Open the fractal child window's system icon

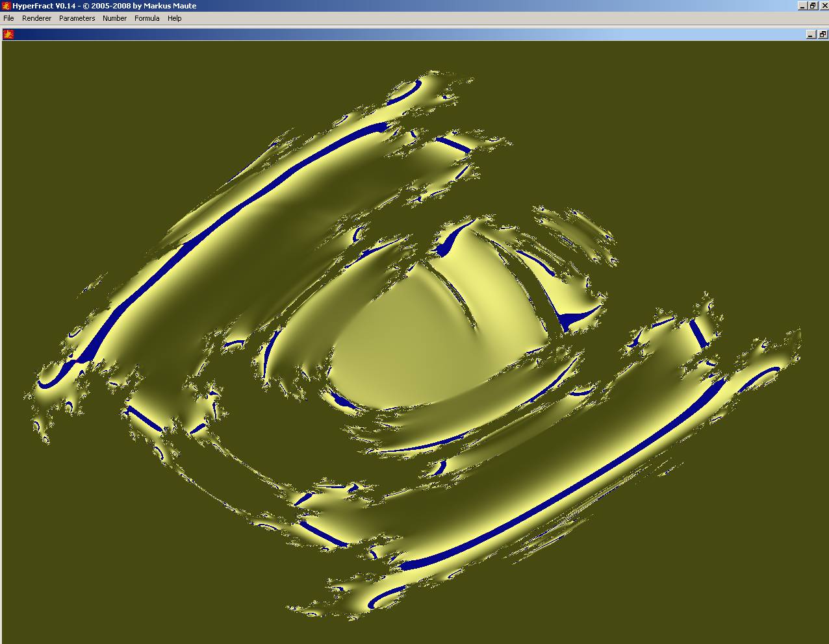[8, 34]
